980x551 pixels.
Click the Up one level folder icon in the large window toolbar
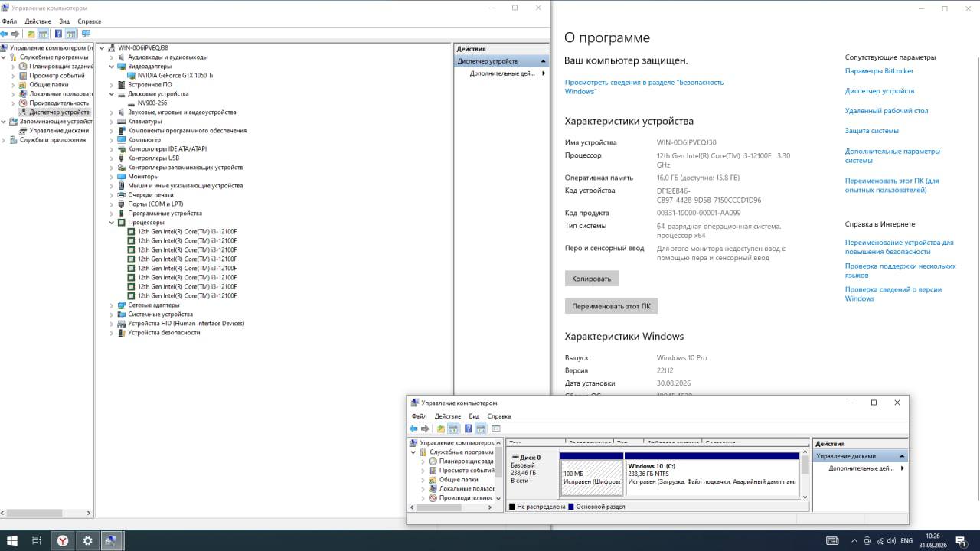pyautogui.click(x=31, y=34)
